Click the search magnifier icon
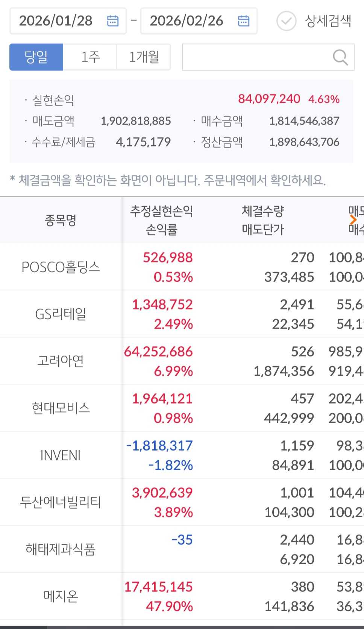Screen dimensions: 364x629 pos(340,57)
